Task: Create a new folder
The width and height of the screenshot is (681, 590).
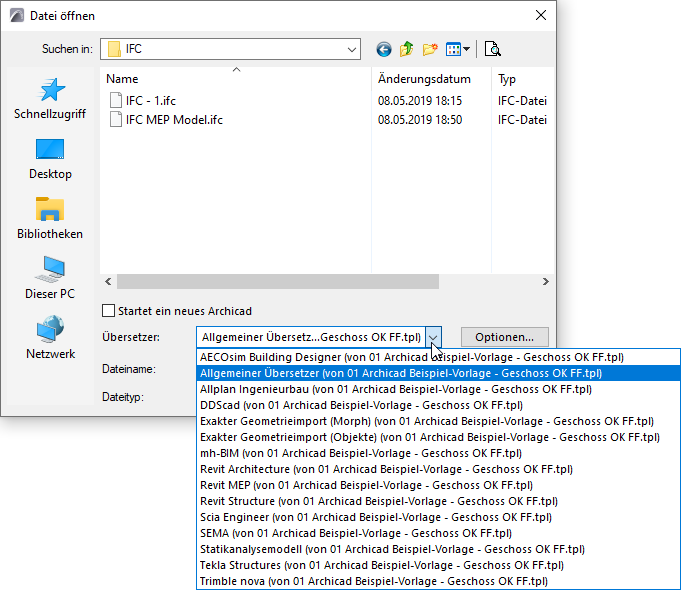Action: coord(430,49)
